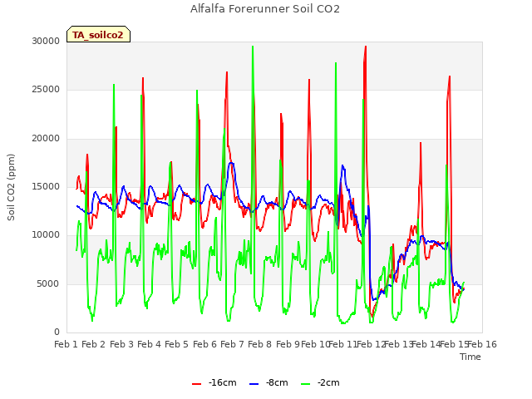
Task: Click the TA_soilco2 label box
Action: pyautogui.click(x=98, y=34)
